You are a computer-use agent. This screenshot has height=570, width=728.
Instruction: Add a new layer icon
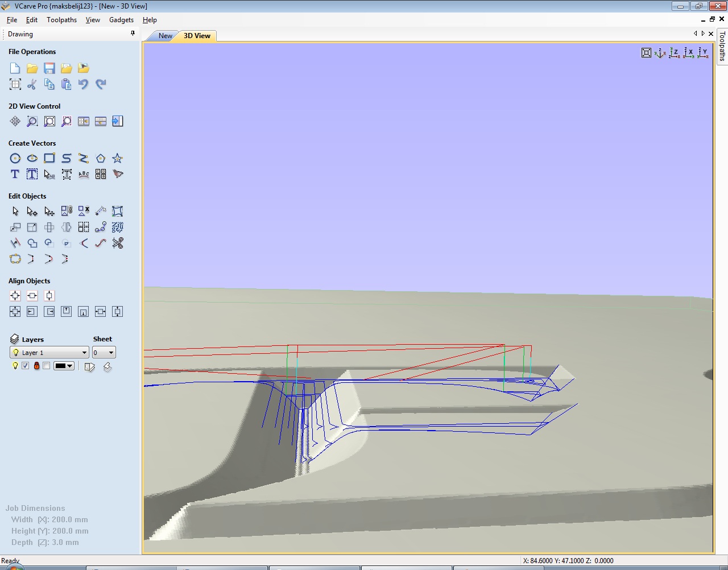107,366
